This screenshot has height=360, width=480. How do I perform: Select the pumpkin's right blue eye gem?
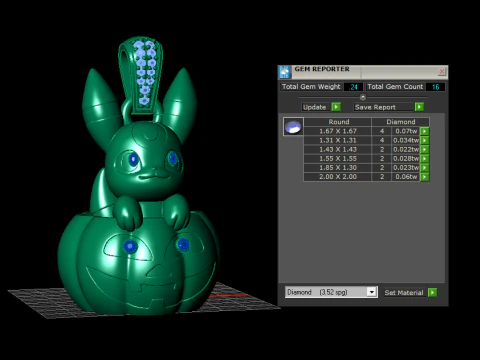[183, 245]
